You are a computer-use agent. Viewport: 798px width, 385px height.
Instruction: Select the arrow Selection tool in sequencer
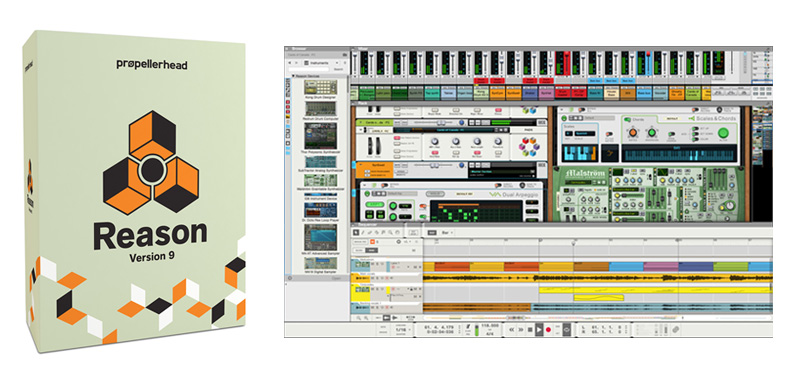tap(356, 232)
